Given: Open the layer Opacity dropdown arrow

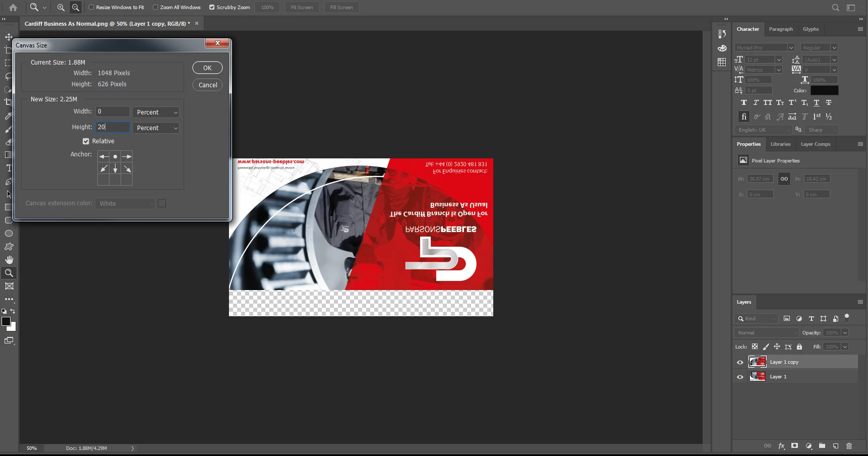Looking at the screenshot, I should (x=845, y=332).
